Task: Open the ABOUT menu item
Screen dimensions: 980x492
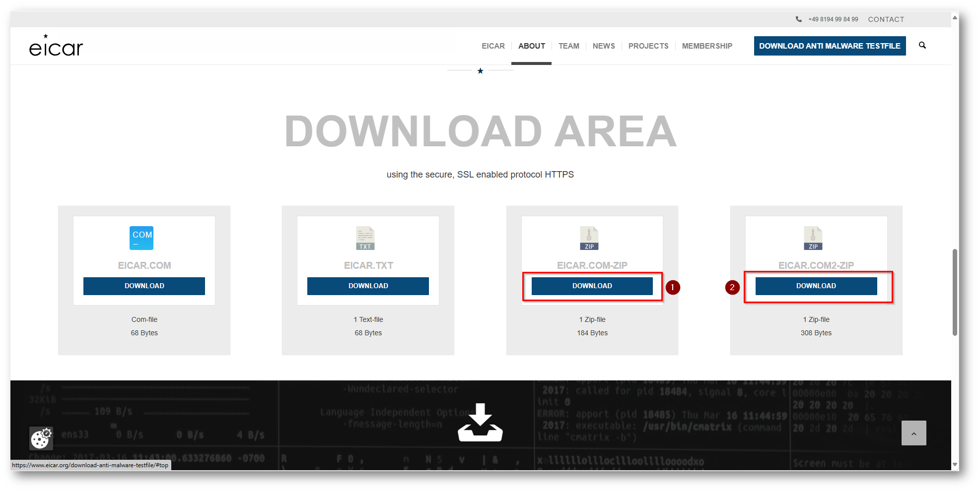Action: pos(532,46)
